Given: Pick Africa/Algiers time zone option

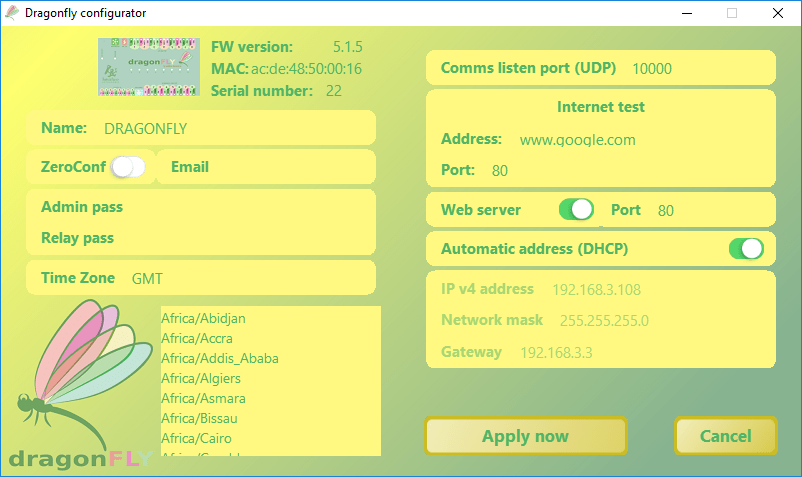Looking at the screenshot, I should coord(201,378).
